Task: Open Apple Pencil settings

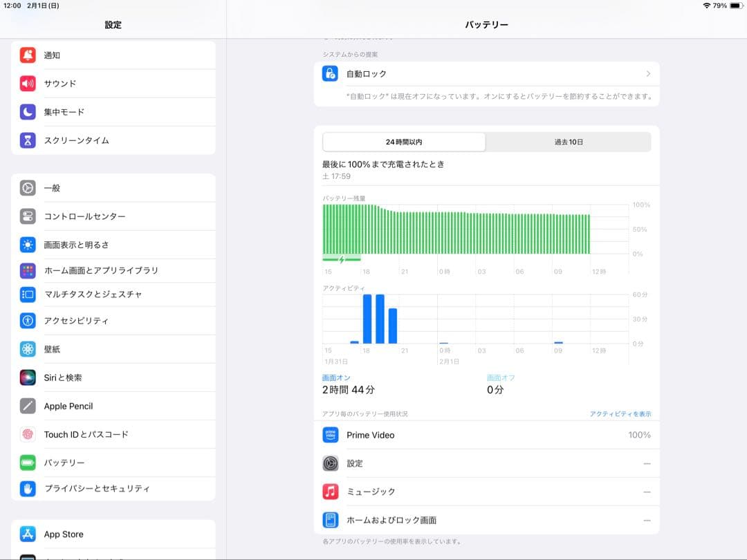Action: click(x=28, y=406)
